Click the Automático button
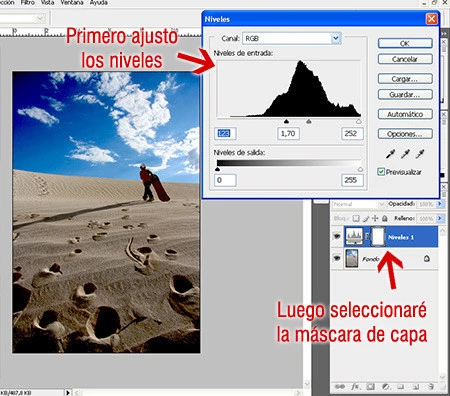Screen dimensions: 450x396 [x=405, y=114]
